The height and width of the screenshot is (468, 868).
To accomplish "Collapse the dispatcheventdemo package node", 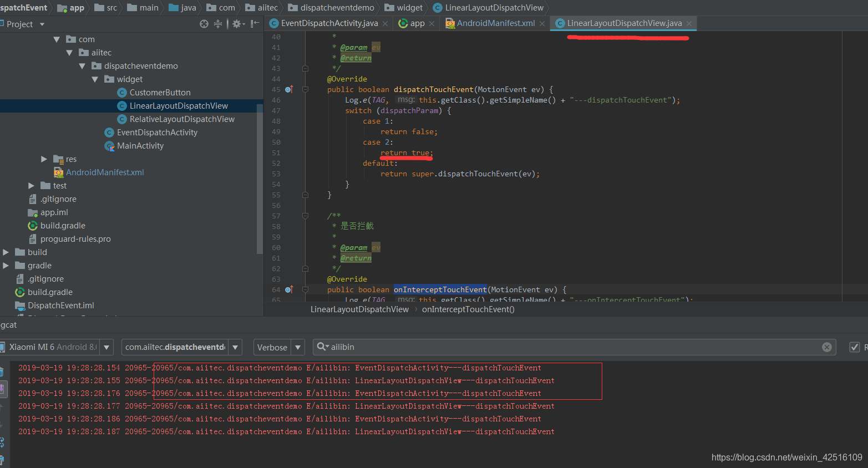I will coord(82,66).
